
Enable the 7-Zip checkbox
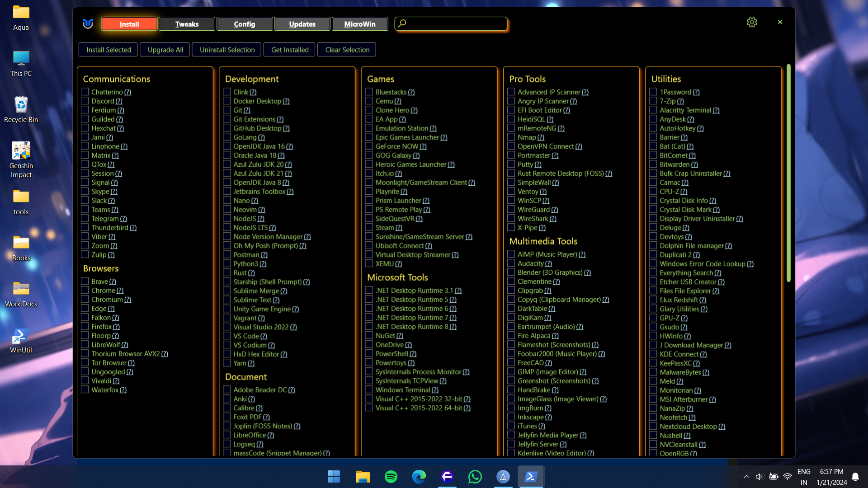(x=653, y=101)
